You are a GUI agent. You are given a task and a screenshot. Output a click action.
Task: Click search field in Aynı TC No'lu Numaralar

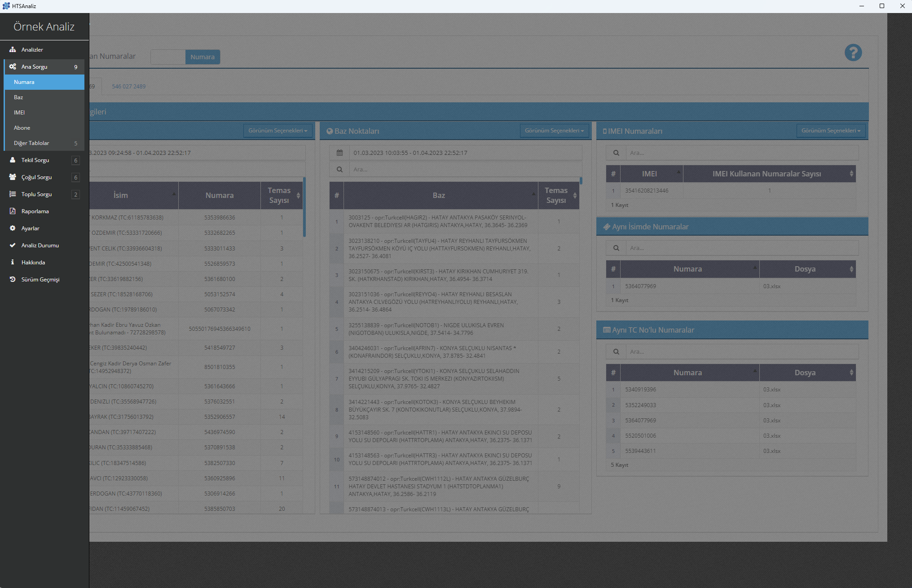[742, 352]
